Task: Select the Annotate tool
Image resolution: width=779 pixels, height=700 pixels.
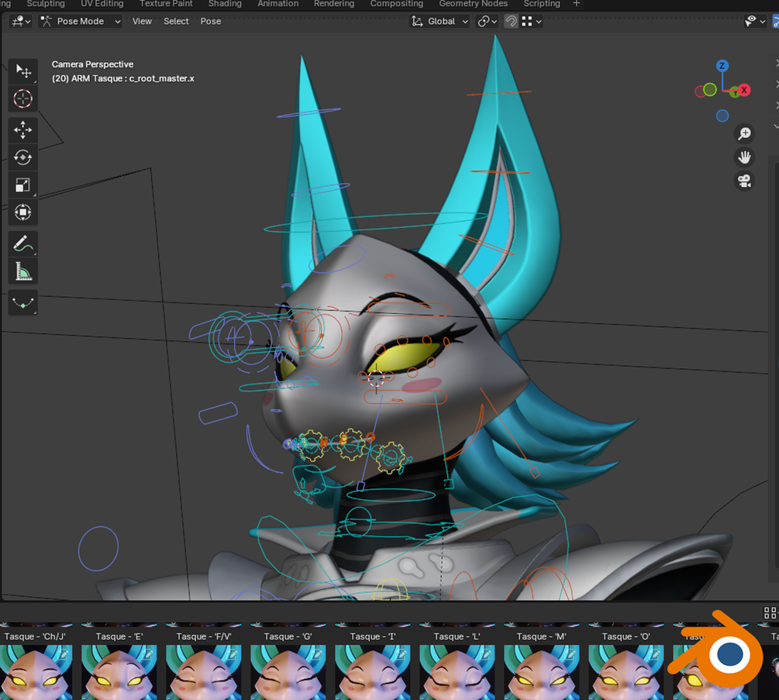Action: (x=22, y=244)
